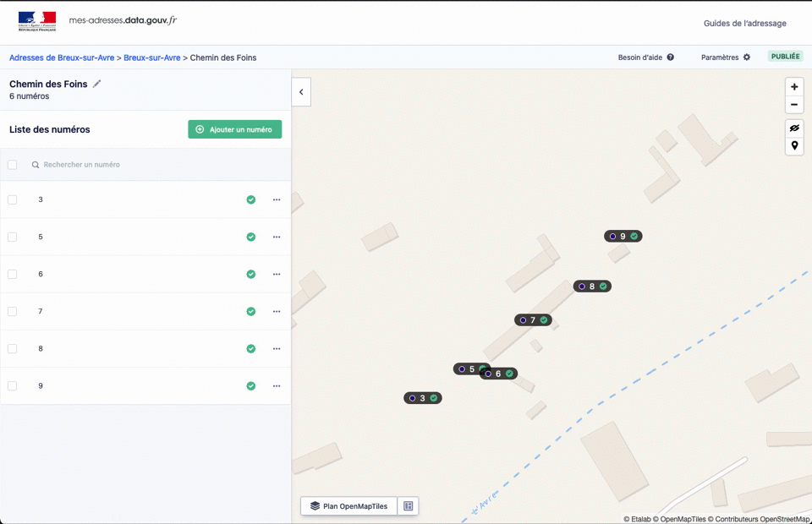The height and width of the screenshot is (524, 812).
Task: Click the Paramètres gear icon
Action: click(x=747, y=57)
